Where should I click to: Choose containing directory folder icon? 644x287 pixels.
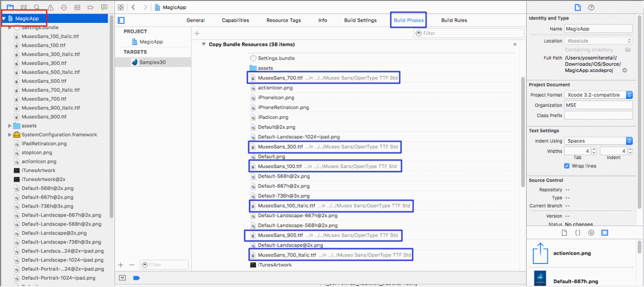(x=628, y=49)
